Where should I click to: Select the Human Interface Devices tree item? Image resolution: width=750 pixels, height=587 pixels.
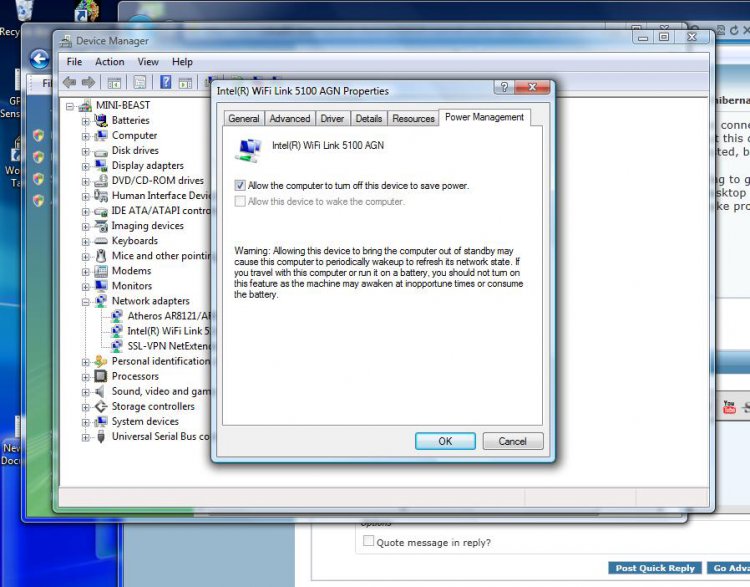coord(161,196)
